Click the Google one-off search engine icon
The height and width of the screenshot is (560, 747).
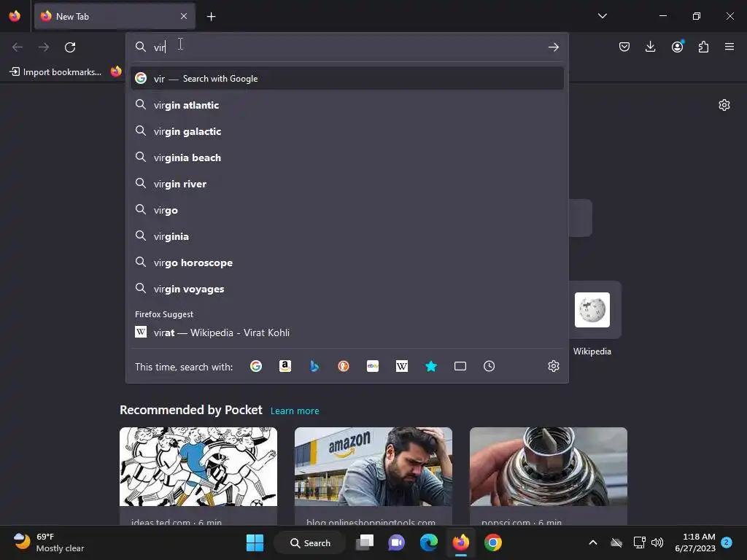[256, 366]
